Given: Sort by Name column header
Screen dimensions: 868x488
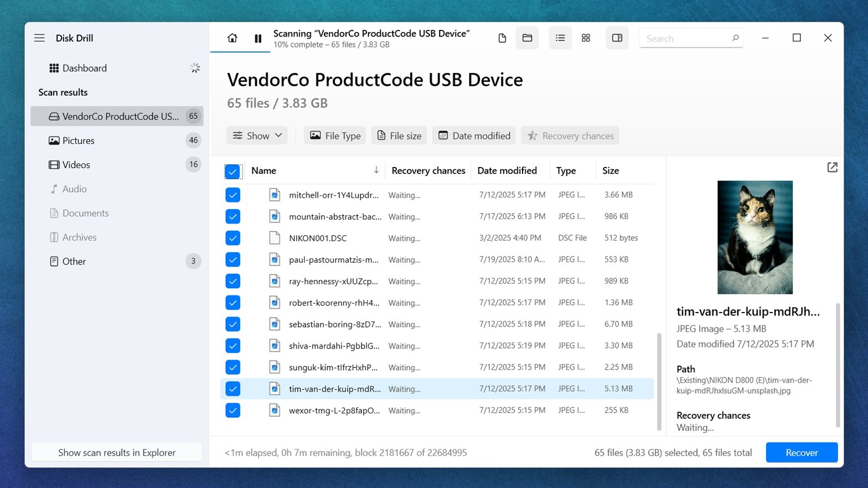Looking at the screenshot, I should 315,170.
